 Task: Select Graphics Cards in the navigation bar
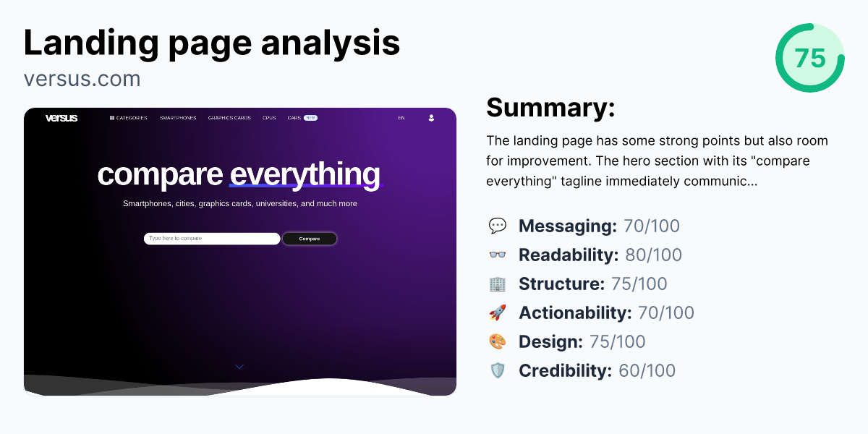[229, 117]
